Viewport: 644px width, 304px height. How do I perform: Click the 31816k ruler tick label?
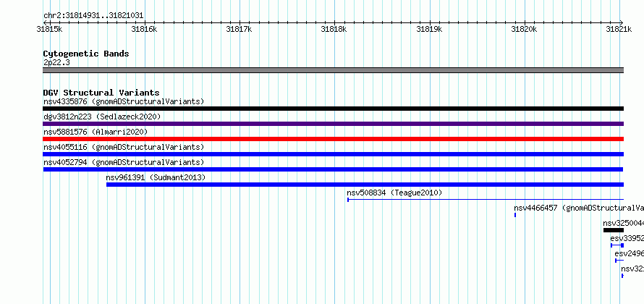point(144,29)
